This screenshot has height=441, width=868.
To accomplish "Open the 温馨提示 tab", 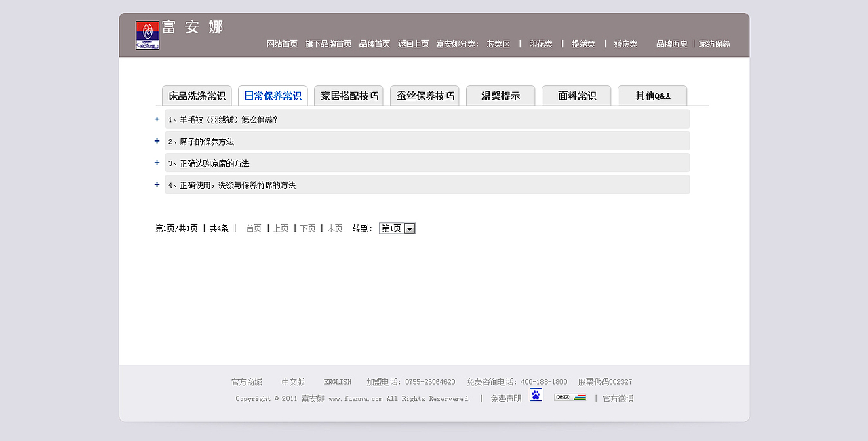I will [500, 96].
